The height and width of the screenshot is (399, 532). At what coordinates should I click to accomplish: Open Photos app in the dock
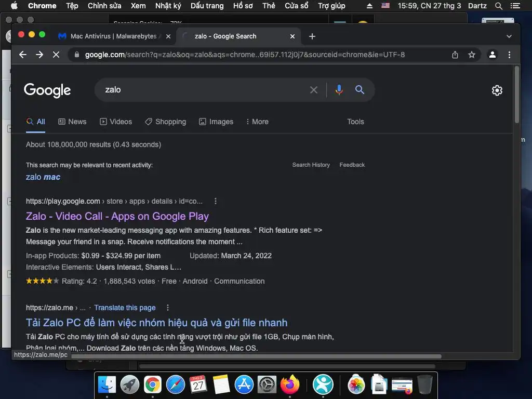pyautogui.click(x=356, y=385)
